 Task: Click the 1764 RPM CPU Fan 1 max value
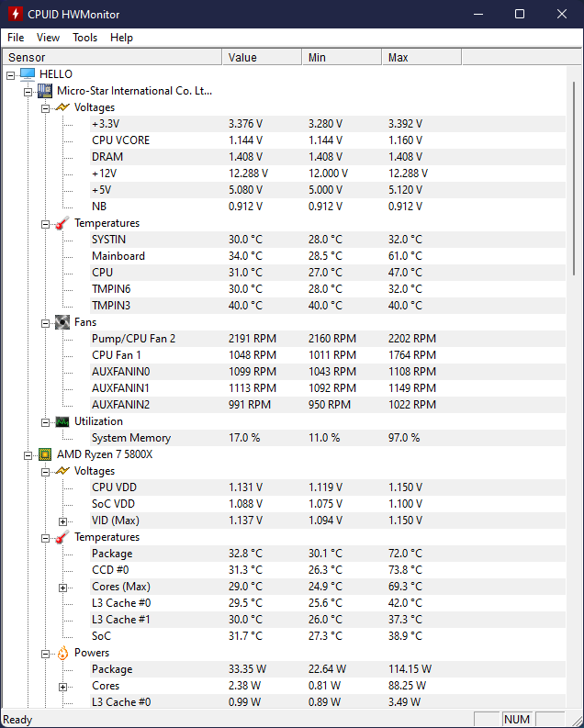pyautogui.click(x=412, y=355)
